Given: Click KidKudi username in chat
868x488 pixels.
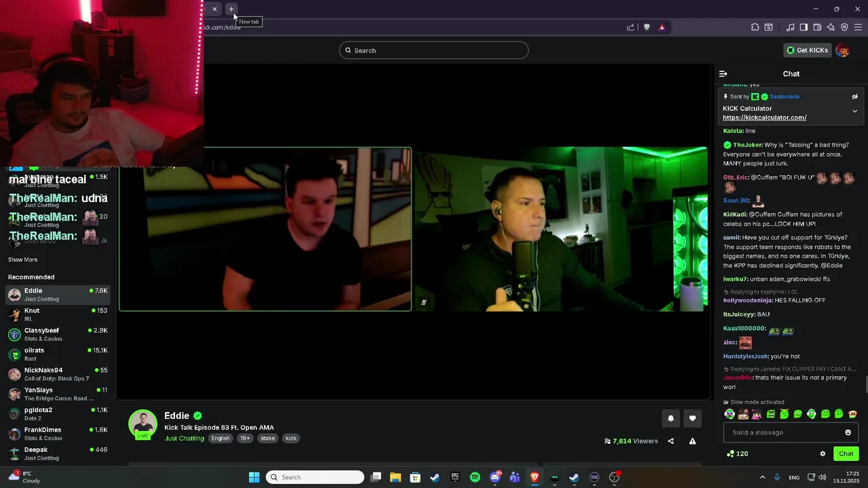Looking at the screenshot, I should 734,215.
